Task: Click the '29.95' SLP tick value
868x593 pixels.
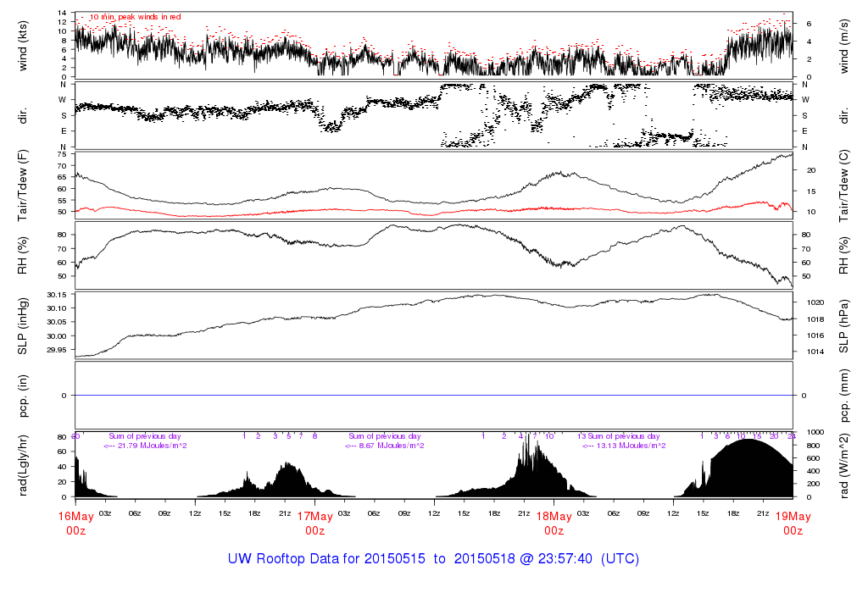Action: [x=57, y=350]
